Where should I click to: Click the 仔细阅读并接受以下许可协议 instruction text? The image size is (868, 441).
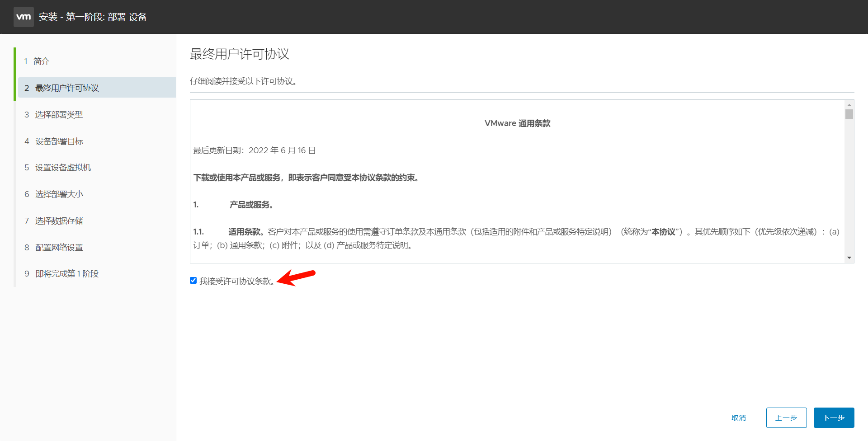tap(243, 81)
